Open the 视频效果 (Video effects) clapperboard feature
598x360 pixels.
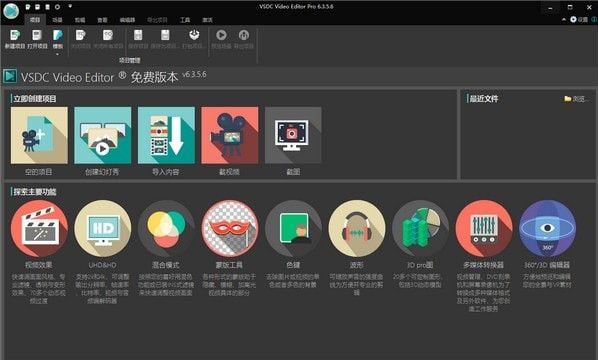(x=39, y=228)
